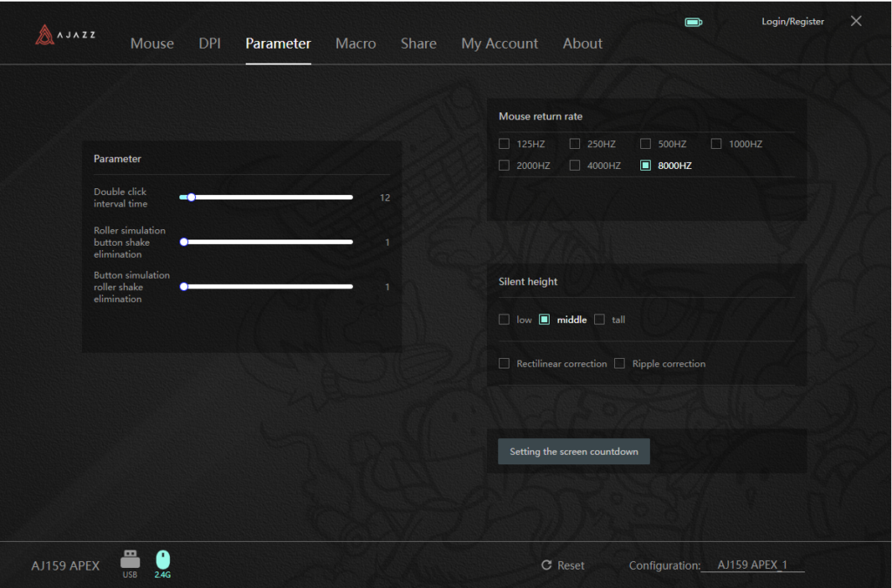The width and height of the screenshot is (892, 588).
Task: Enable Rectilinear correction
Action: [504, 363]
